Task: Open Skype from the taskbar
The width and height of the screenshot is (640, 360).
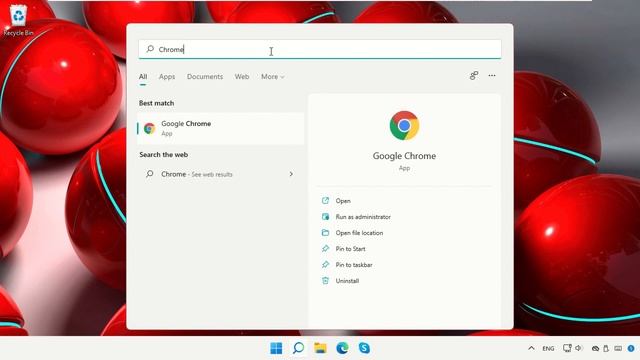Action: click(x=364, y=348)
